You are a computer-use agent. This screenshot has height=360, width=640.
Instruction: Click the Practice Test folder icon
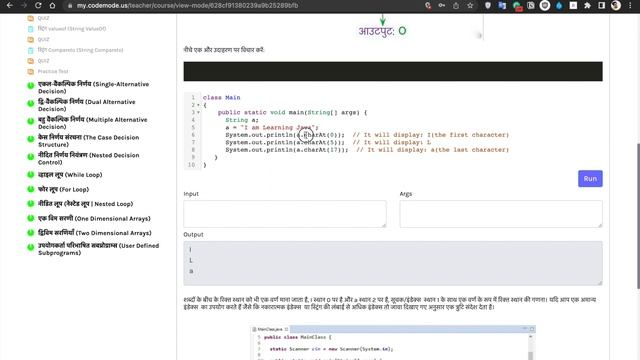31,71
